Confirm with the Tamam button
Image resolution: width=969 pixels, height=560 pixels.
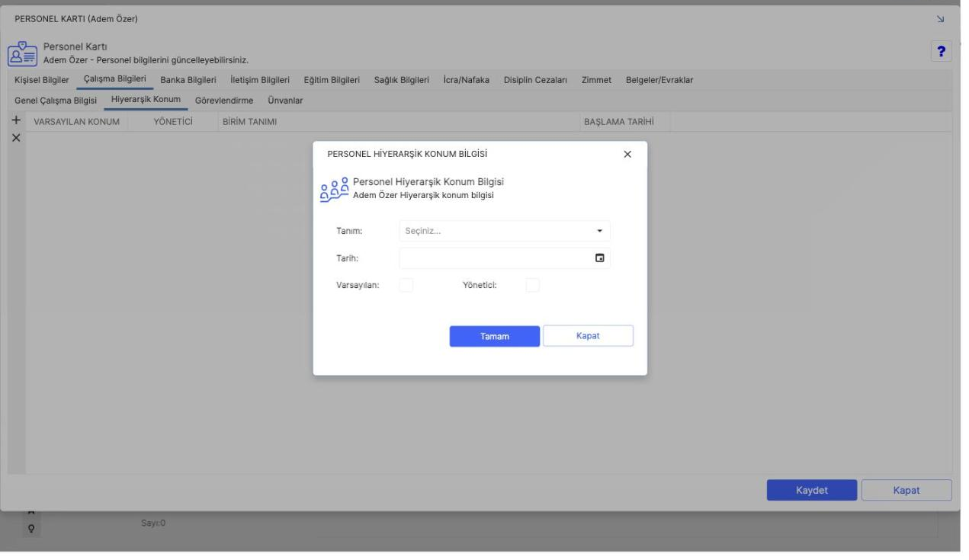(x=495, y=337)
